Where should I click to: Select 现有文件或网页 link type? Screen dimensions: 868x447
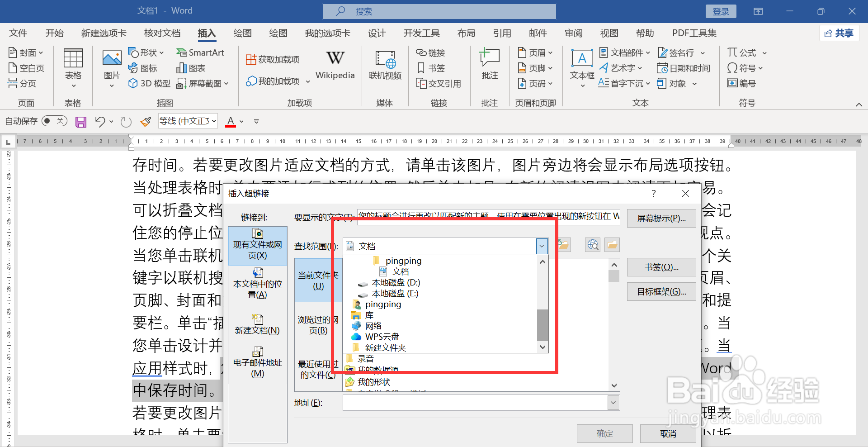(257, 245)
